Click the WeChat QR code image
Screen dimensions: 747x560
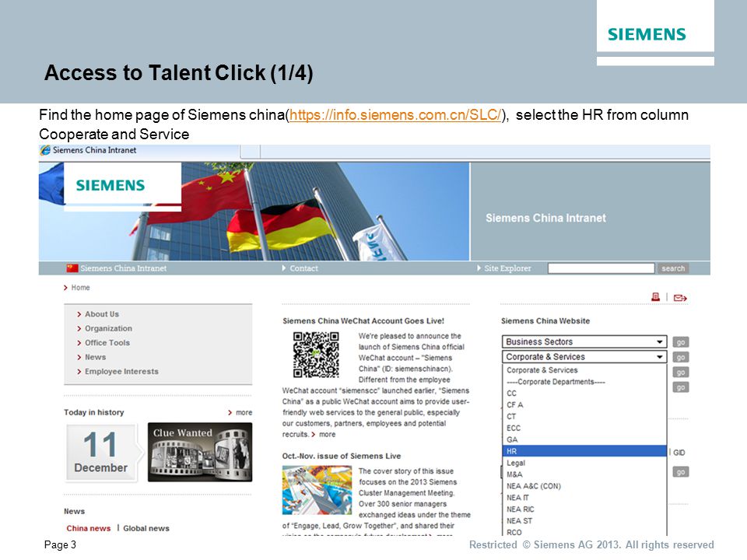click(x=317, y=355)
